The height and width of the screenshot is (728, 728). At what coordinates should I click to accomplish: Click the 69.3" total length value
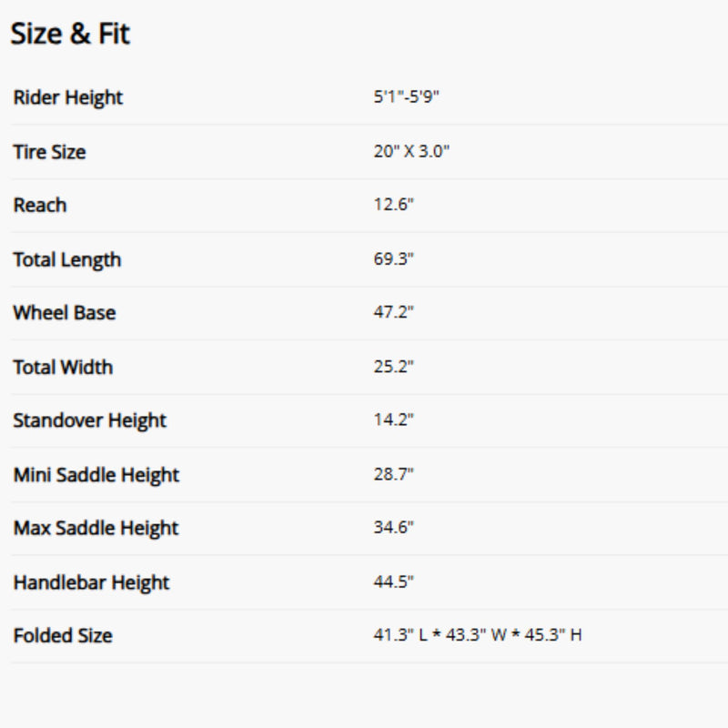tap(393, 258)
